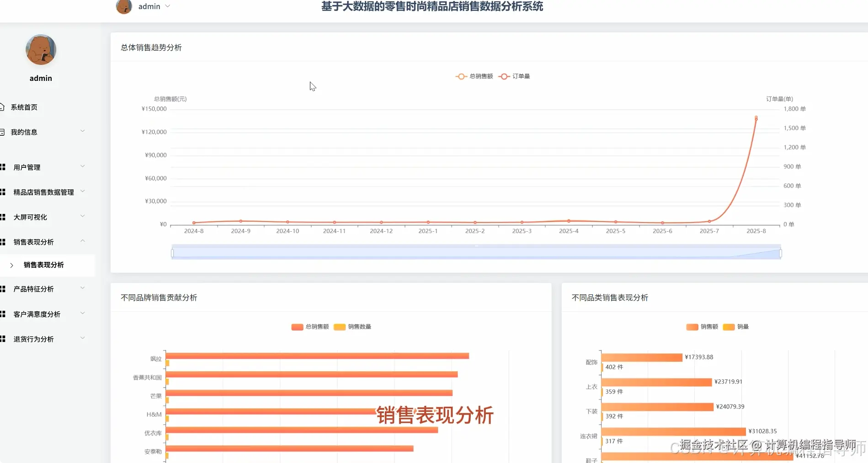Viewport: 868px width, 463px height.
Task: Click the large bear avatar in sidebar
Action: click(x=41, y=49)
